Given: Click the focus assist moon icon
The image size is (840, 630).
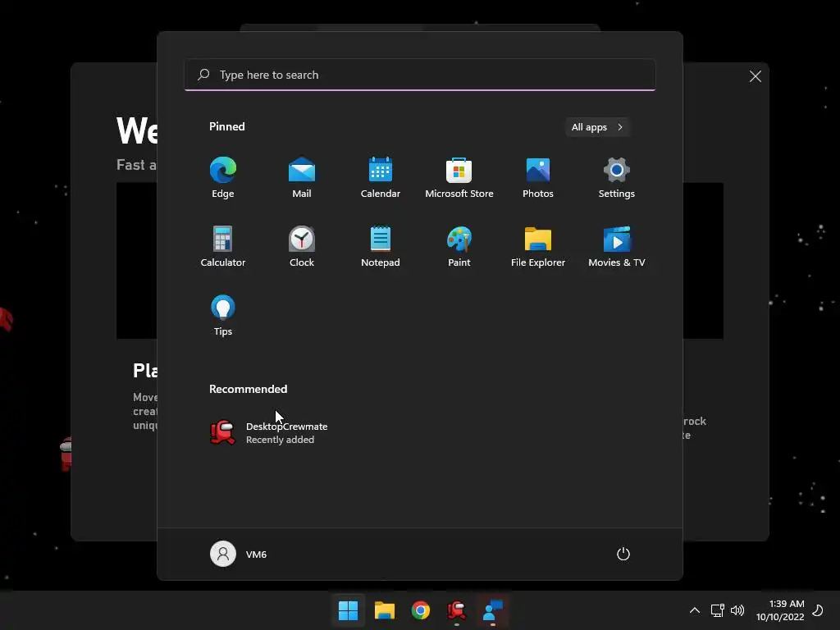Looking at the screenshot, I should [818, 610].
